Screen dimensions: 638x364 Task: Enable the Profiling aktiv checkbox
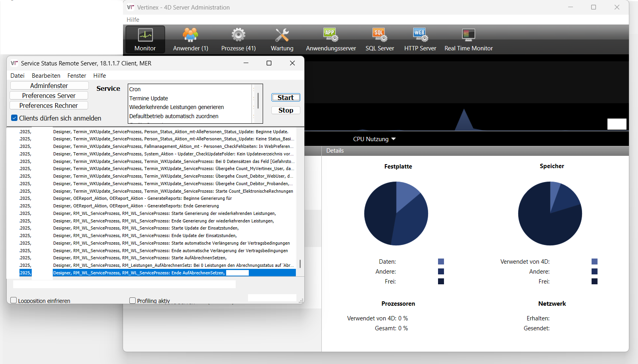(x=133, y=301)
